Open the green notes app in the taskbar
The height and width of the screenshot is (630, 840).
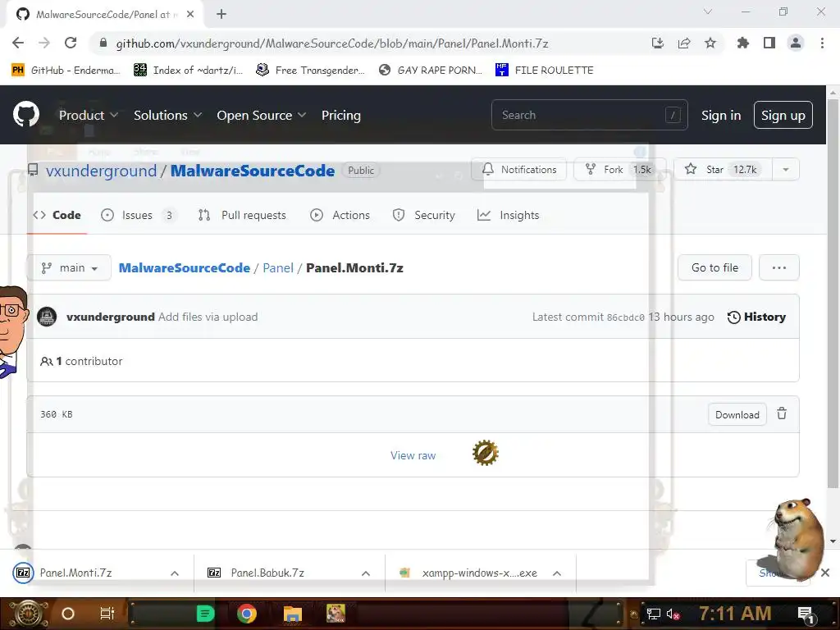click(205, 614)
